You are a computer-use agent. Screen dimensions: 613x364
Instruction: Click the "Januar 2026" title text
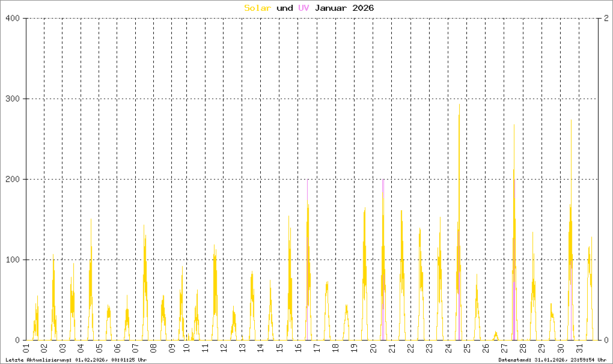tap(344, 8)
